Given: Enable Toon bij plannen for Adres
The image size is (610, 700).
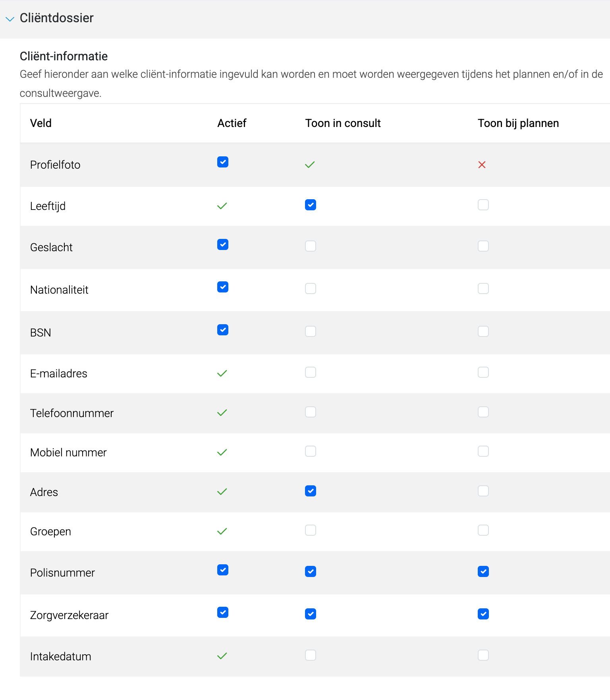Looking at the screenshot, I should [483, 491].
